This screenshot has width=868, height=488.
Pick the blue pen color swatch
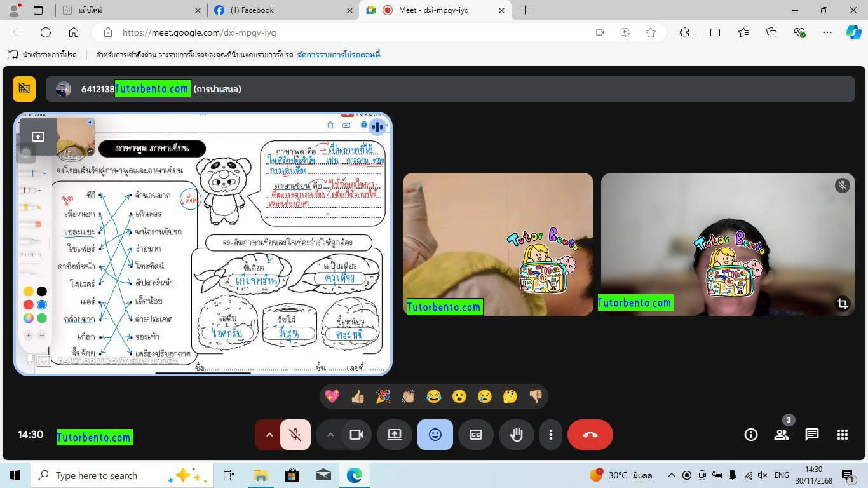tap(42, 304)
